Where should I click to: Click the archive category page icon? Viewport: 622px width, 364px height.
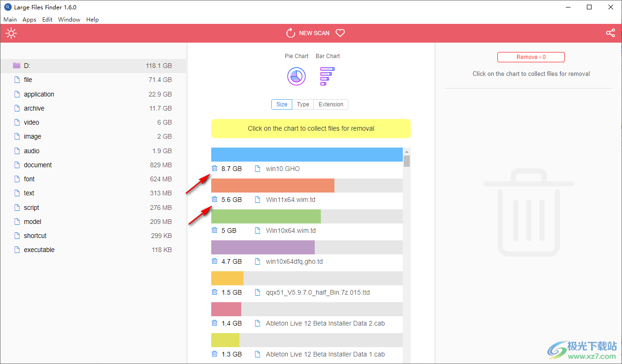click(17, 108)
